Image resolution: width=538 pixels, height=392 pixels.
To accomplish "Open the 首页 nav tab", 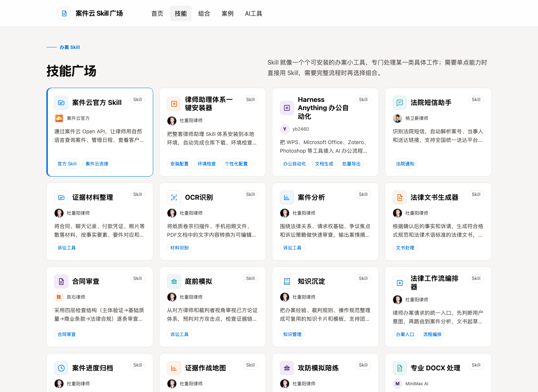I will pos(157,13).
